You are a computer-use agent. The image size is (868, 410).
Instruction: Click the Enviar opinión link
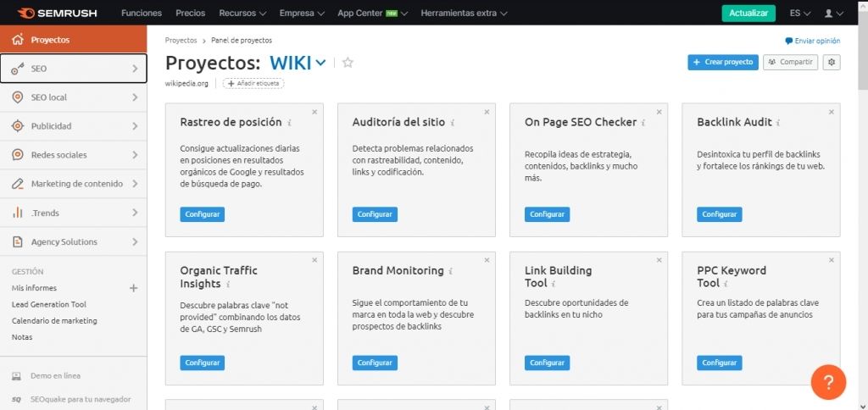(x=813, y=41)
